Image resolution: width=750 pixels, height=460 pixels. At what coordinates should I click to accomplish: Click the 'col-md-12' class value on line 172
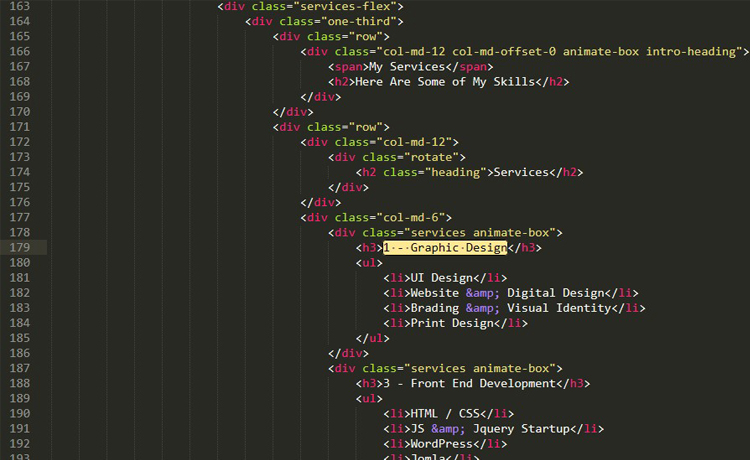(x=414, y=142)
